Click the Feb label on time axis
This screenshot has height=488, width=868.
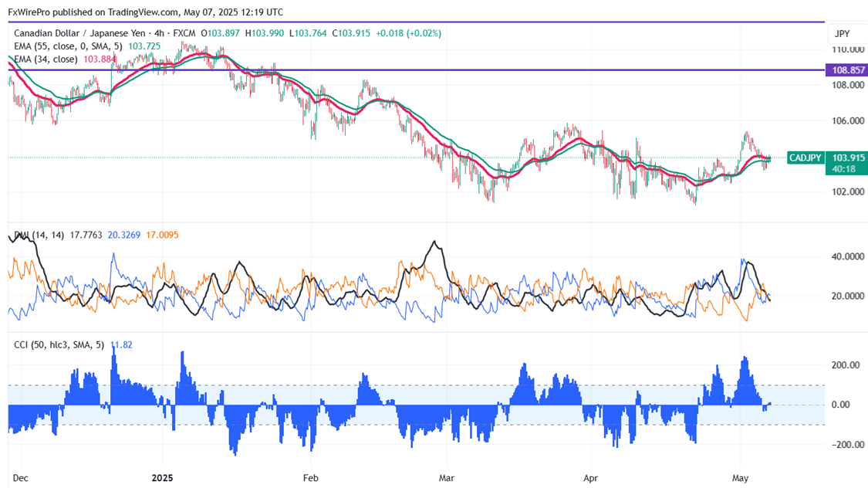click(311, 478)
